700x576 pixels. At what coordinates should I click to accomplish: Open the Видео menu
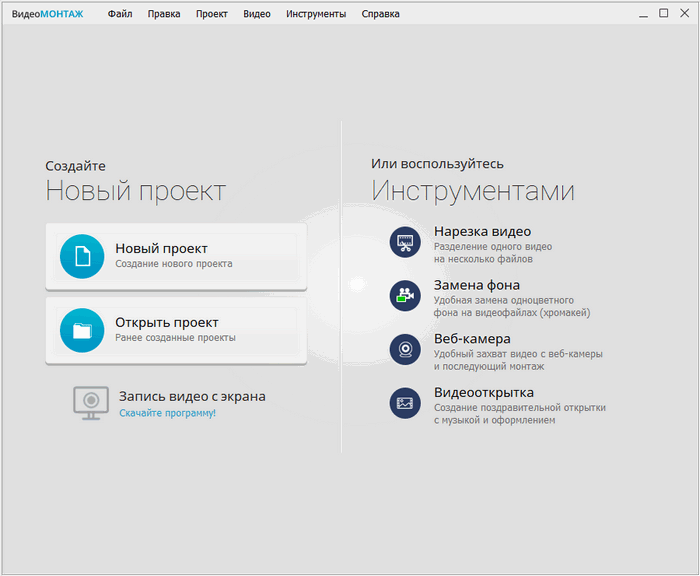point(257,14)
